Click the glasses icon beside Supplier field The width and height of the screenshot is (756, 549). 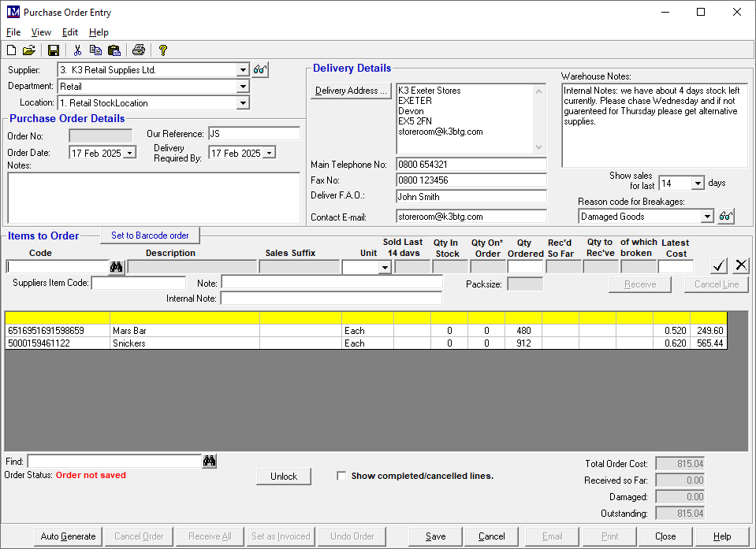pos(261,70)
